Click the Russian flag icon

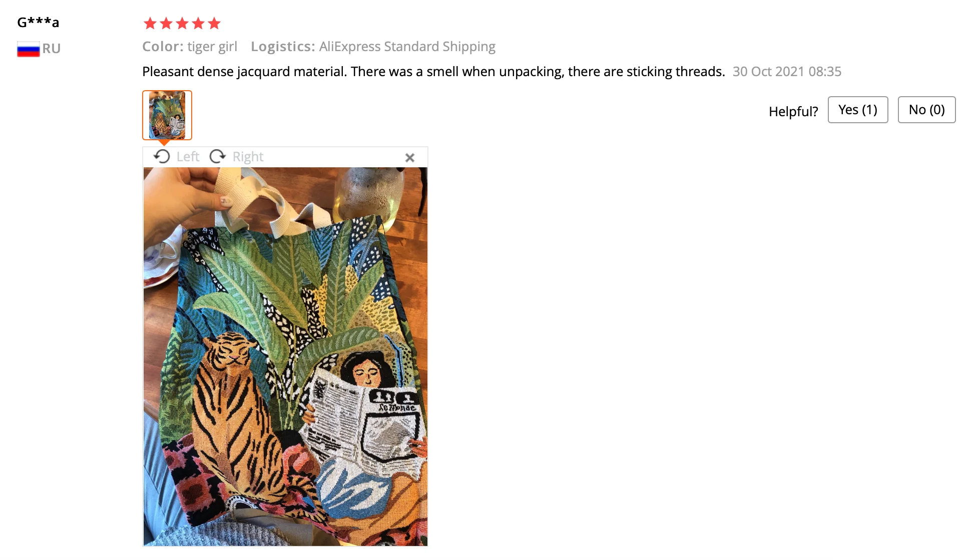click(x=29, y=49)
